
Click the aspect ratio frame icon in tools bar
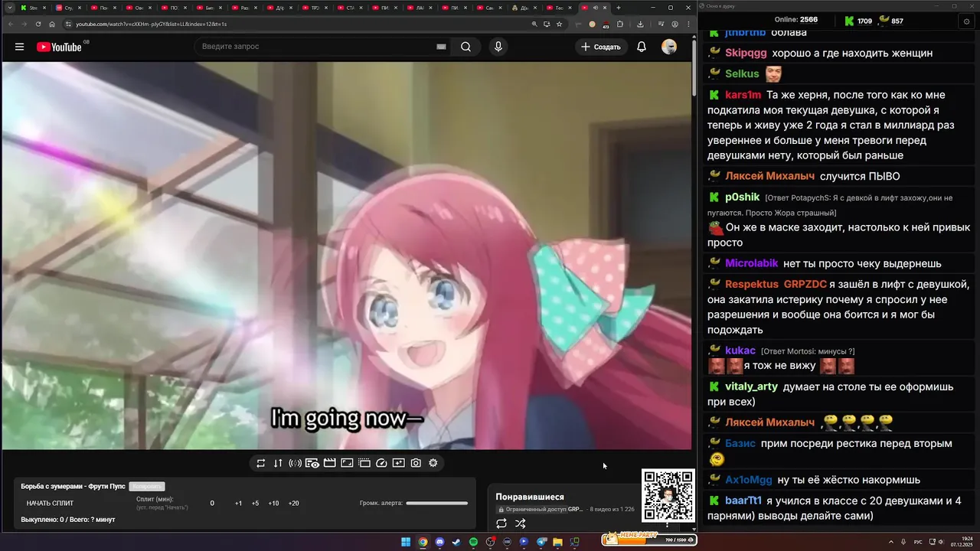coord(347,463)
